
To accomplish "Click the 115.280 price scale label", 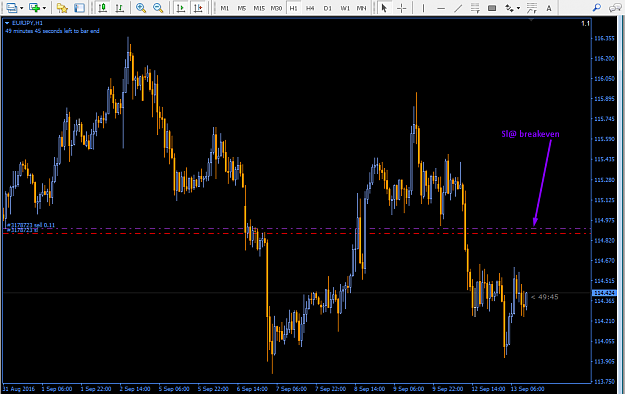I will pos(604,179).
